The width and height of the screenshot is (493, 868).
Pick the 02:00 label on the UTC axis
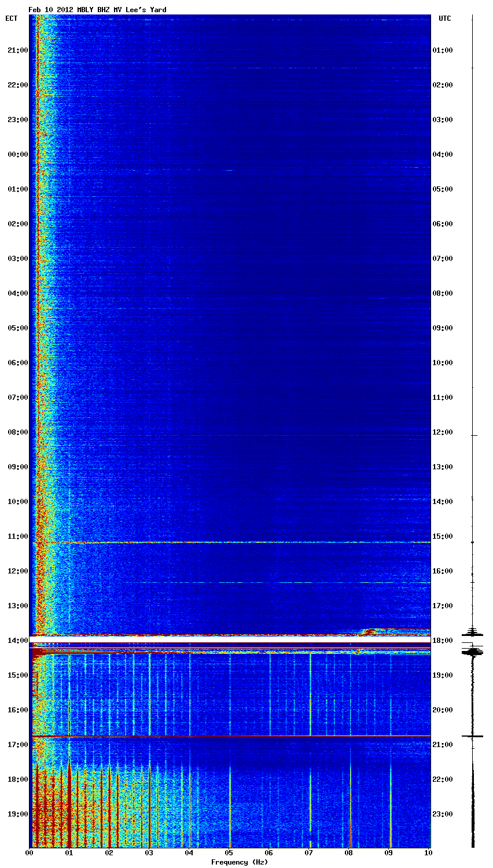[443, 85]
